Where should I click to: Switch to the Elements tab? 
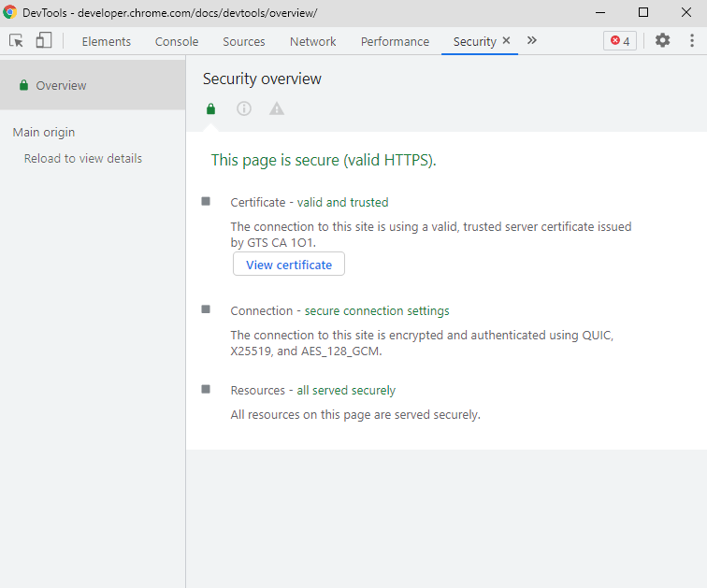coord(107,41)
